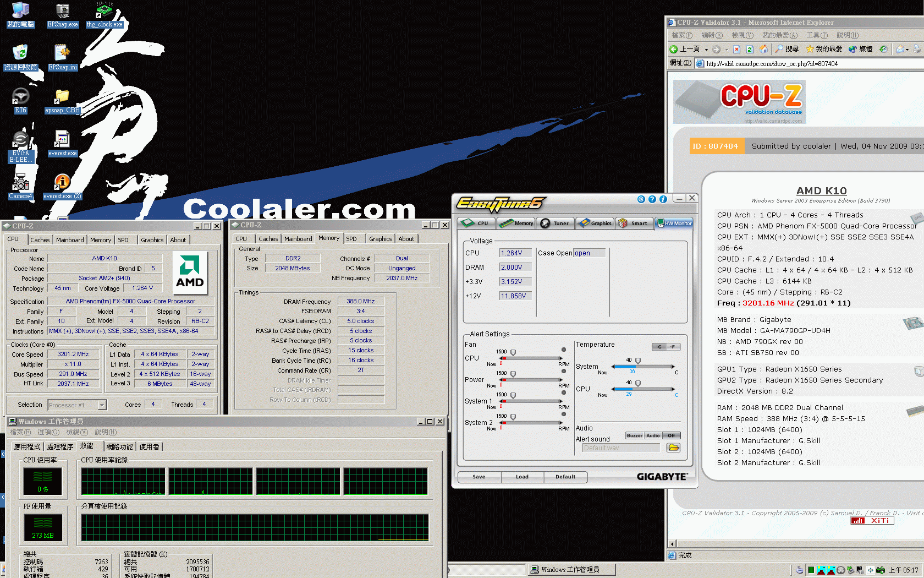Toggle the CPU fan alert indicator

[564, 350]
